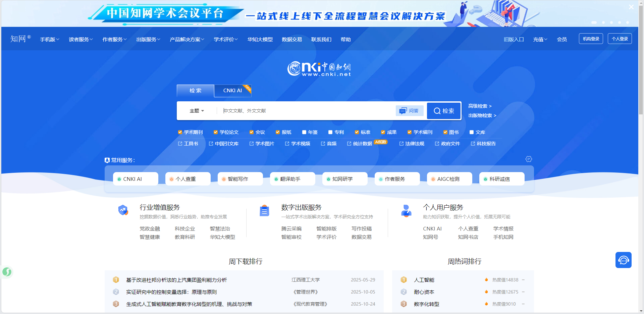Screen dimensions: 644x314
Task: Uncheck the 学术期刊 checkbox
Action: (x=180, y=132)
